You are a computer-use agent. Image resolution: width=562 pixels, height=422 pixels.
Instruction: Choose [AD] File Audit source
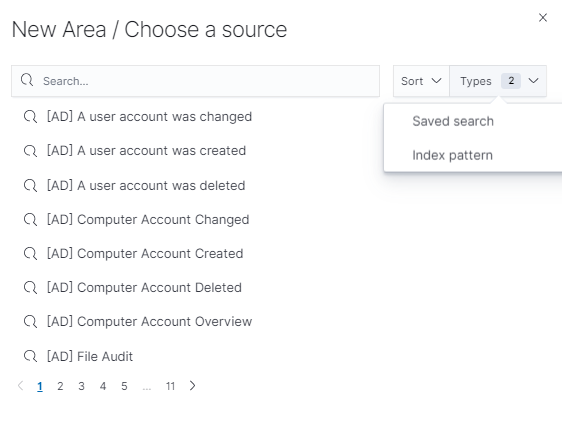tap(90, 356)
